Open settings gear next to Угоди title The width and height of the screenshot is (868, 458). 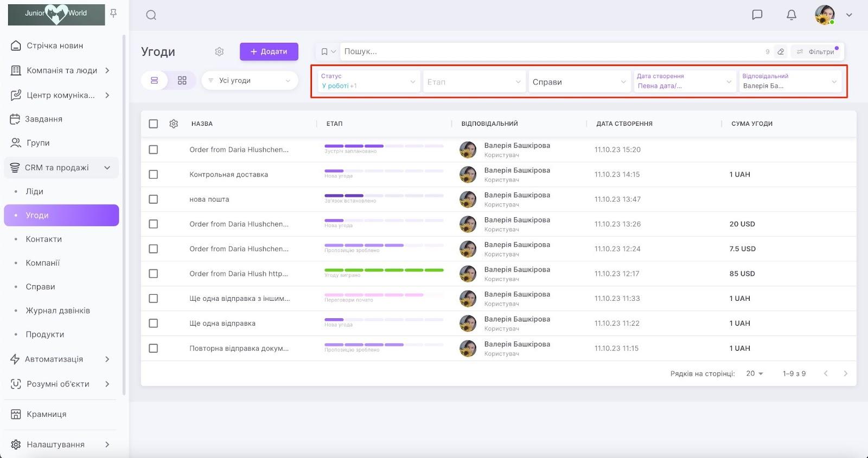tap(219, 51)
